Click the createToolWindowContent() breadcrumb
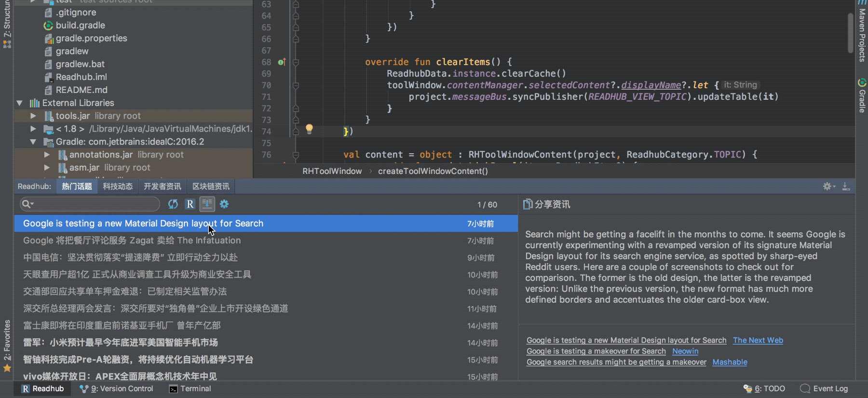Viewport: 868px width, 398px height. [x=433, y=171]
